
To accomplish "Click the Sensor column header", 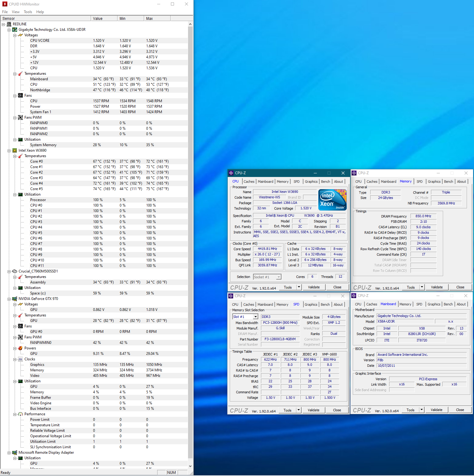I will coord(45,18).
